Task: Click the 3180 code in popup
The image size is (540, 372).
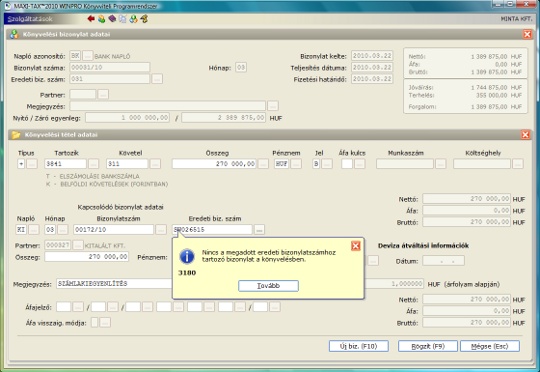Action: (187, 273)
